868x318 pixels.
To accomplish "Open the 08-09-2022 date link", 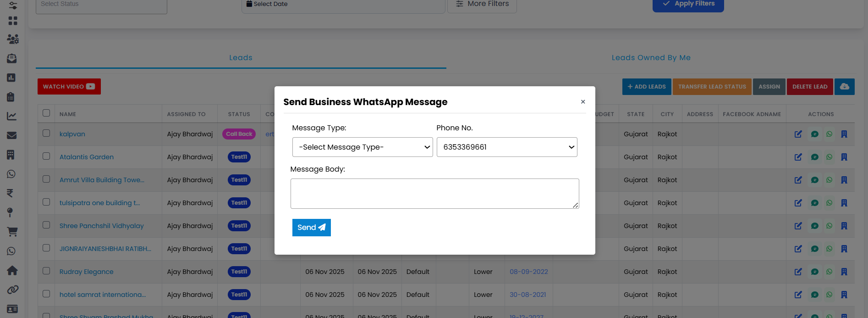I will [529, 272].
